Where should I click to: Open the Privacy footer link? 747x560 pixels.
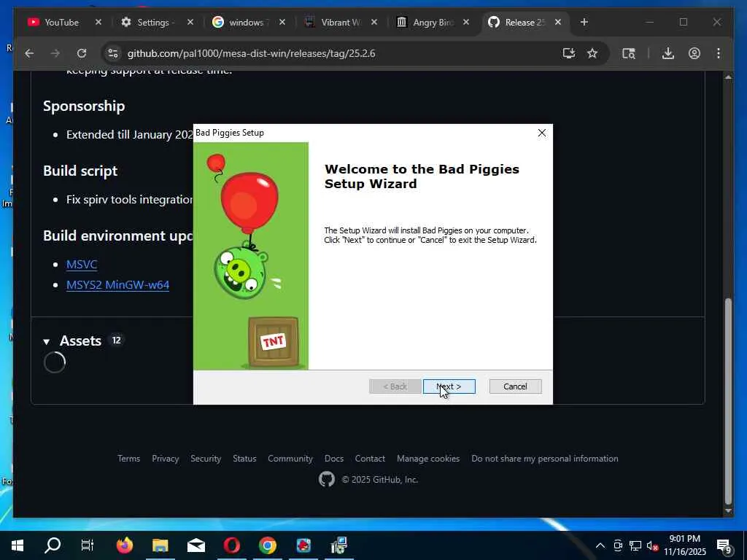pos(166,459)
